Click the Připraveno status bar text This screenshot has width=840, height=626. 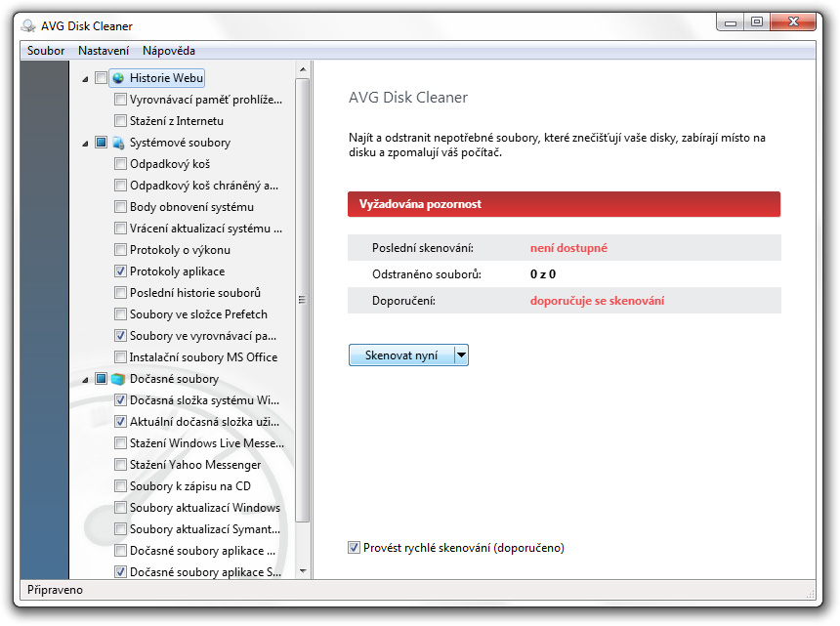tap(55, 590)
